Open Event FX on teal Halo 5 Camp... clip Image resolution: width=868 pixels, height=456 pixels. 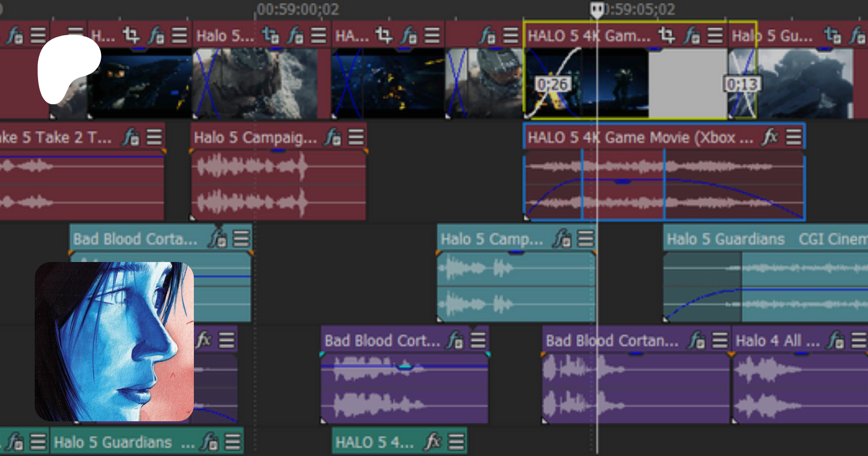click(x=562, y=238)
